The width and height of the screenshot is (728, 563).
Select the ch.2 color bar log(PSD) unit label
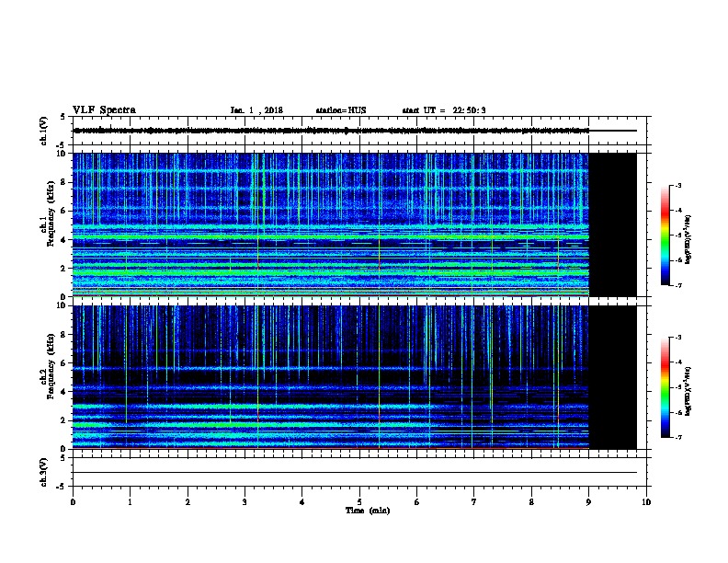688,392
